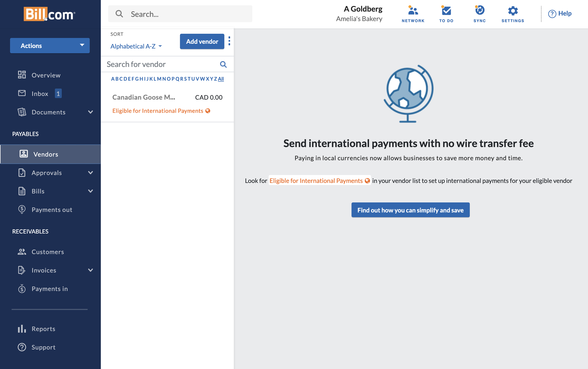This screenshot has width=588, height=369.
Task: Click the Payments in dollar icon
Action: pos(22,289)
